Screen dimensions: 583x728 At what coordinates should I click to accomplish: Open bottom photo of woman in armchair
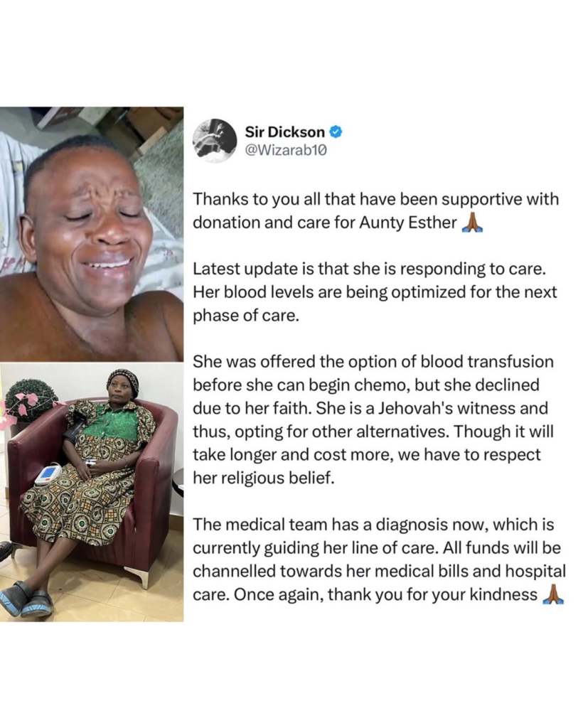[92, 492]
